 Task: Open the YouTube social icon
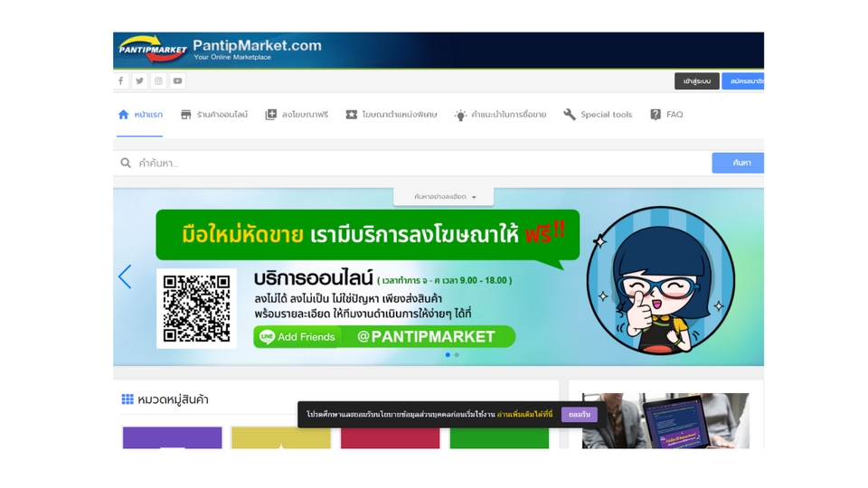tap(177, 80)
